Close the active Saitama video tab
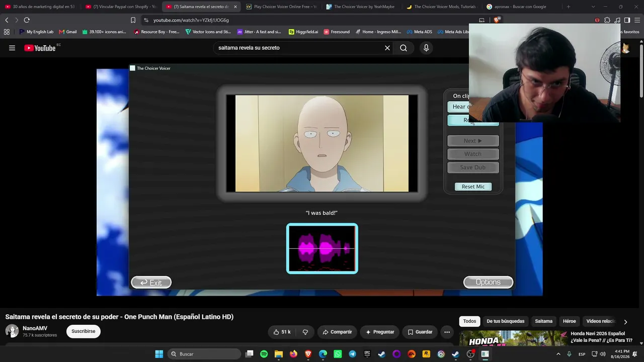 (235, 7)
